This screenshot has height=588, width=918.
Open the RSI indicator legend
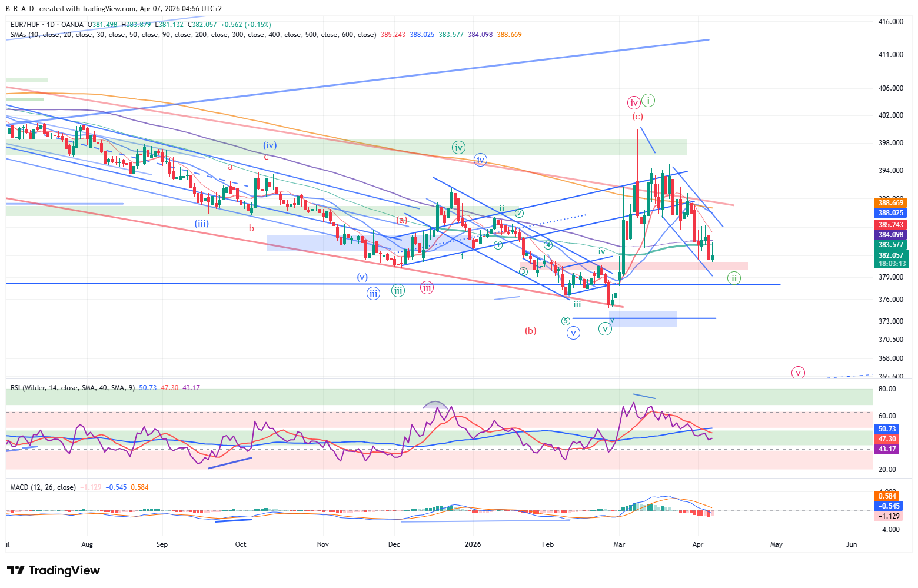(72, 388)
